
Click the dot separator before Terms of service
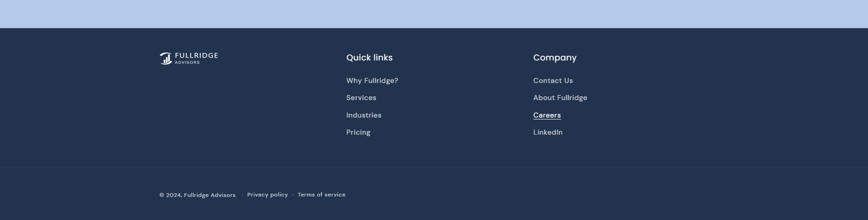point(293,195)
